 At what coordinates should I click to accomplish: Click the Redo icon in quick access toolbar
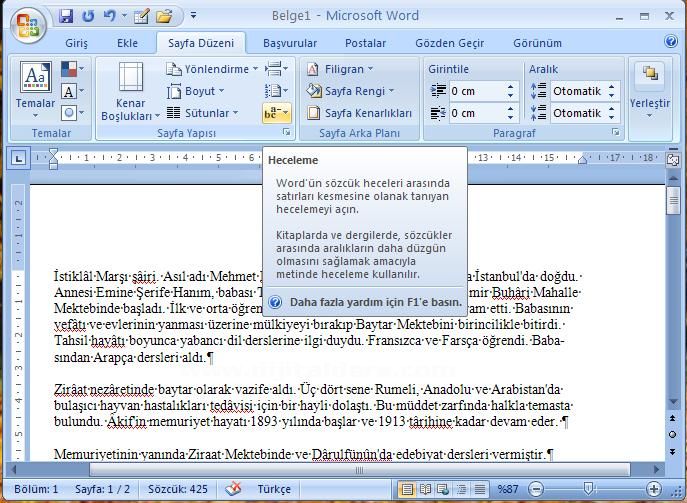click(89, 16)
